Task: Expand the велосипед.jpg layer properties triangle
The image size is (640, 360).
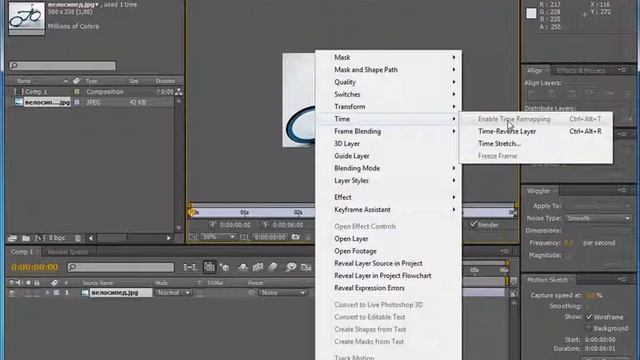Action: pos(47,293)
